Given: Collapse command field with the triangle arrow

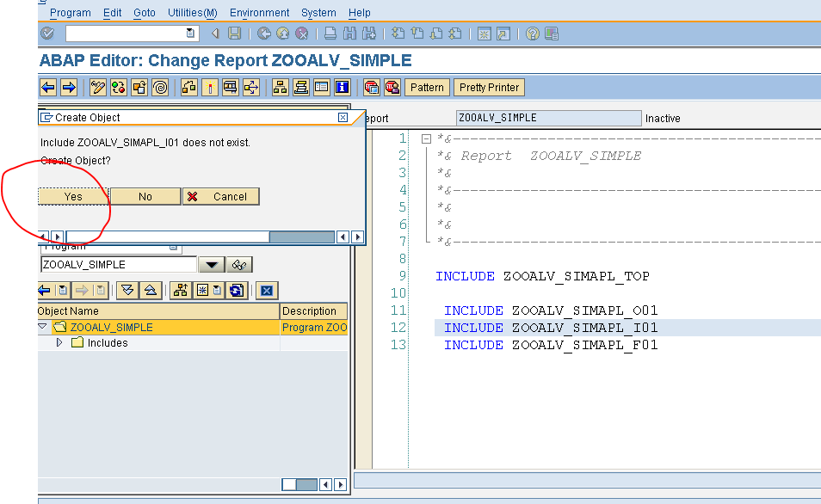Looking at the screenshot, I should 214,34.
